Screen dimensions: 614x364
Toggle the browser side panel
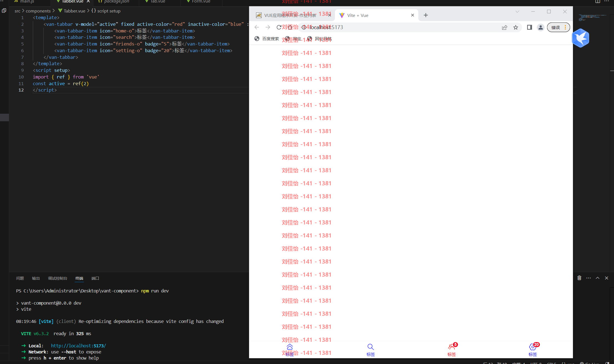(x=529, y=27)
